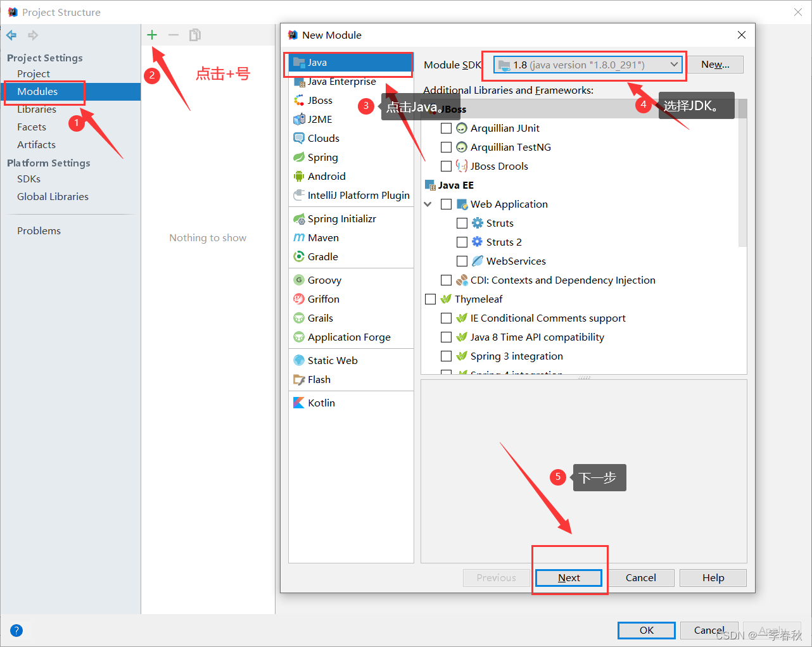Open the Global Libraries section

coord(53,196)
